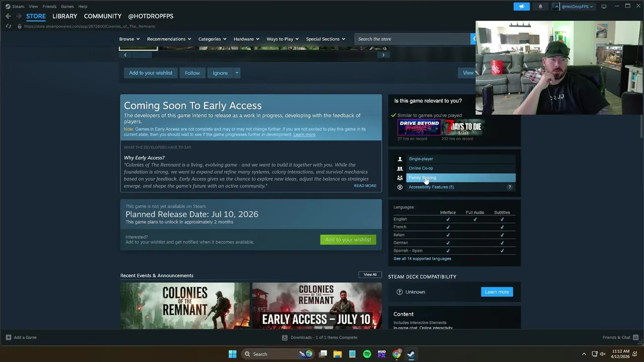
Task: Expand the Ways to Play dropdown
Action: pos(283,39)
